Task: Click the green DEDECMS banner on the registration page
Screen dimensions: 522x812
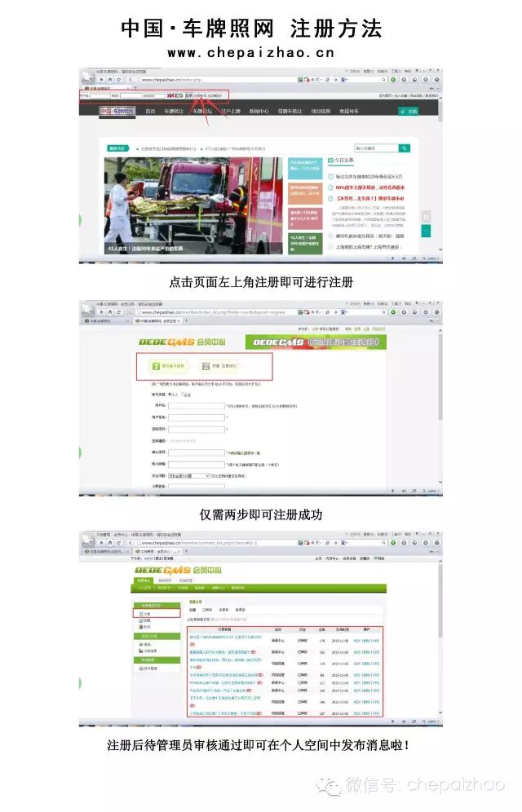Action: coord(316,342)
